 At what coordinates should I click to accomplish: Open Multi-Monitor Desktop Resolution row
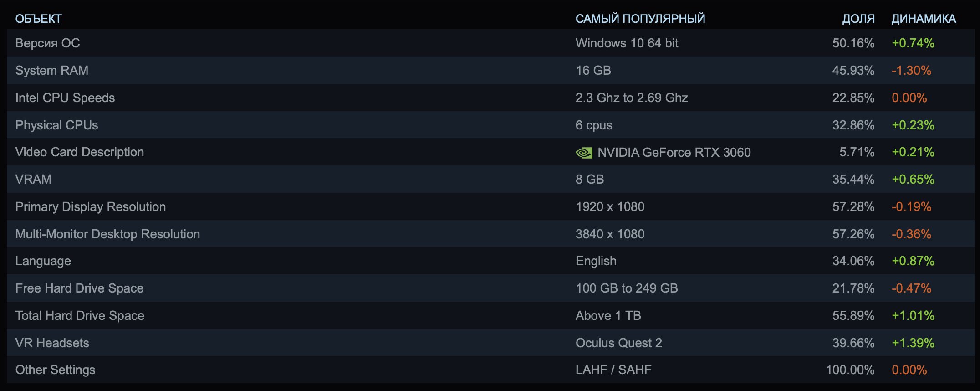[x=490, y=234]
